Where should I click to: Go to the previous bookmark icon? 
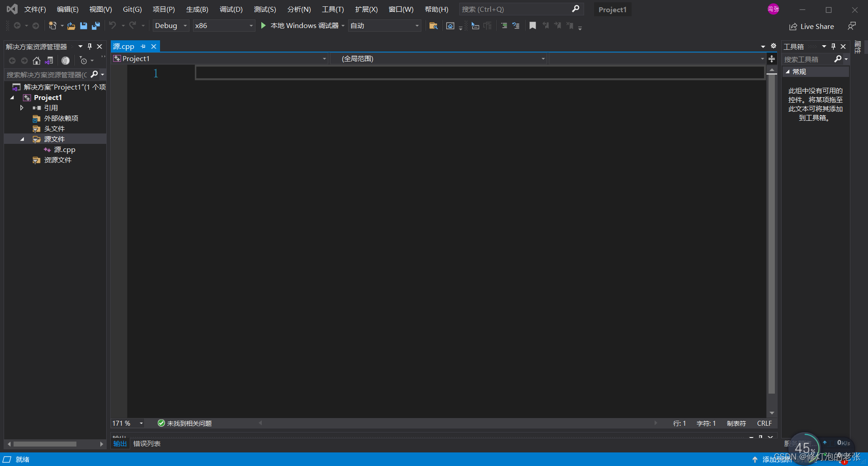click(546, 26)
